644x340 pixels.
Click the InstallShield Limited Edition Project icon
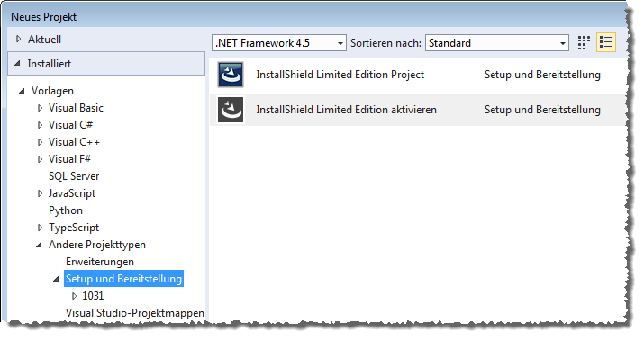click(x=231, y=75)
